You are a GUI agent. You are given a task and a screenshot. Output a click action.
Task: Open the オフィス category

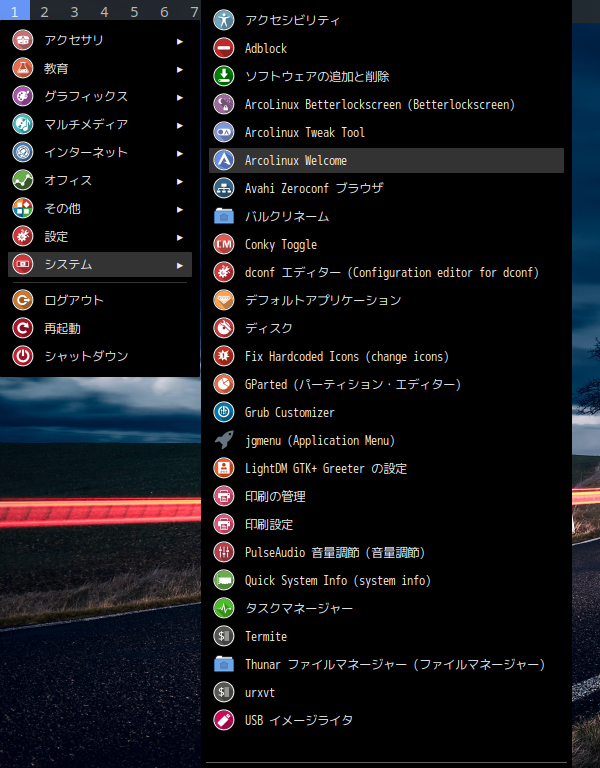click(100, 180)
